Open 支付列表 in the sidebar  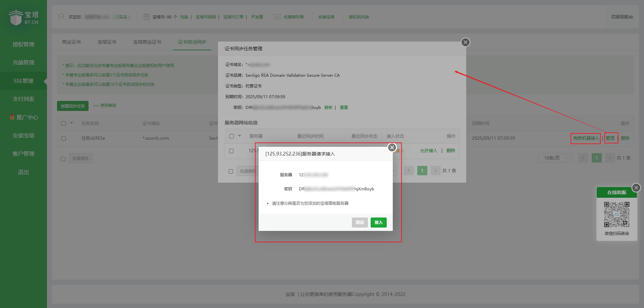(x=23, y=99)
